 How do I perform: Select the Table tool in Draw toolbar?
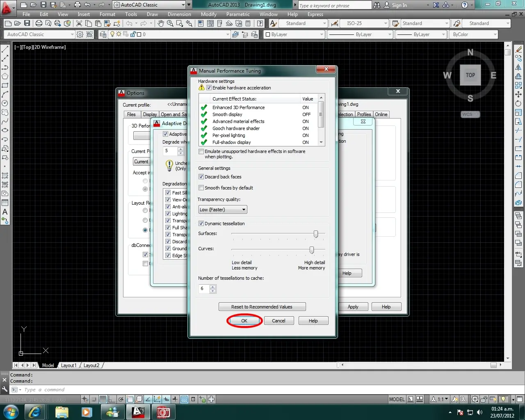pos(5,203)
